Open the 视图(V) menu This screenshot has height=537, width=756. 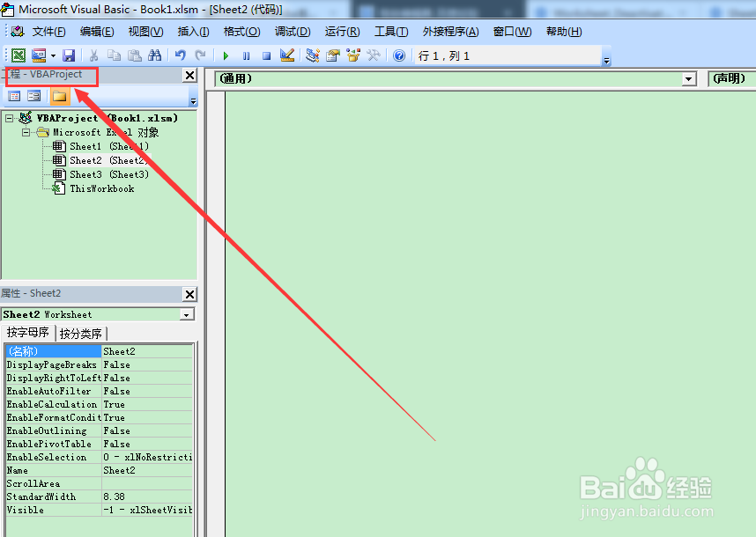[145, 32]
